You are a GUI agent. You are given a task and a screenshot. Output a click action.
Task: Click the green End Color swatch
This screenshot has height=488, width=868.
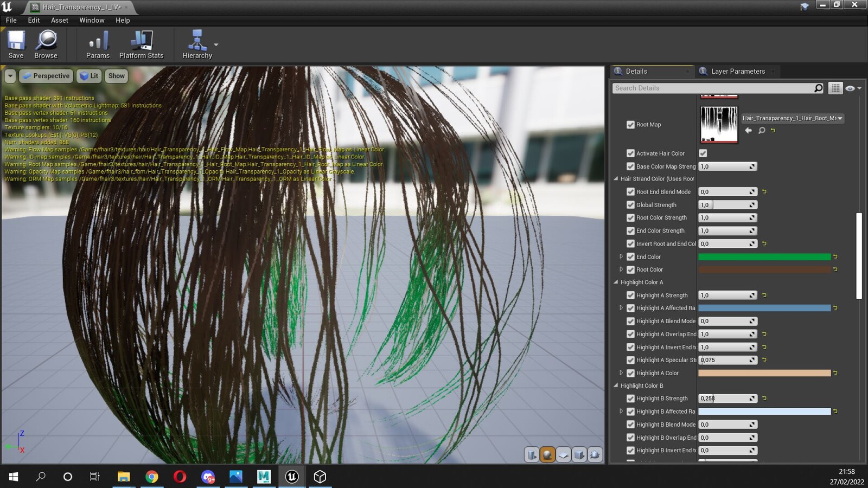pyautogui.click(x=764, y=256)
